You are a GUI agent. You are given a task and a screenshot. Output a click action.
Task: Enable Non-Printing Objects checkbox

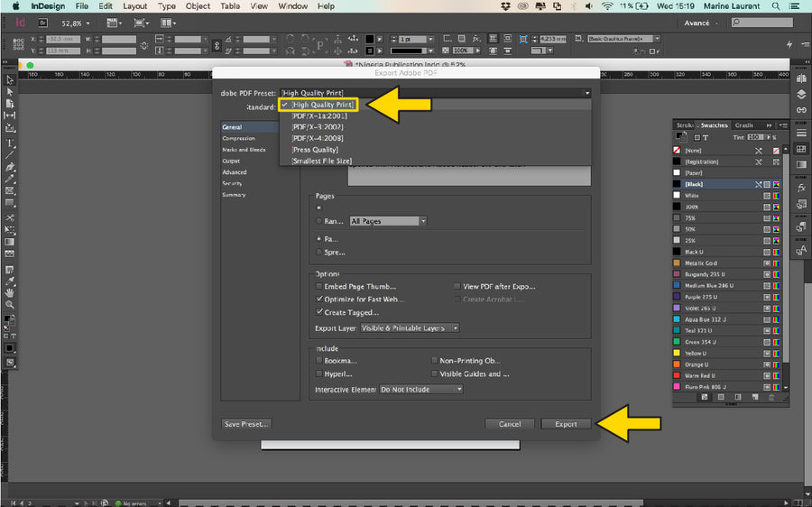[x=434, y=361]
